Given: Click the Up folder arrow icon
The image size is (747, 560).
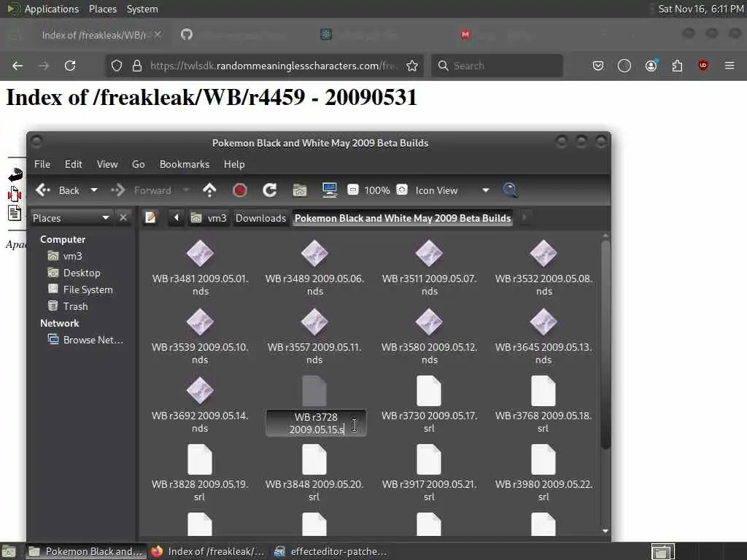Looking at the screenshot, I should click(x=209, y=190).
